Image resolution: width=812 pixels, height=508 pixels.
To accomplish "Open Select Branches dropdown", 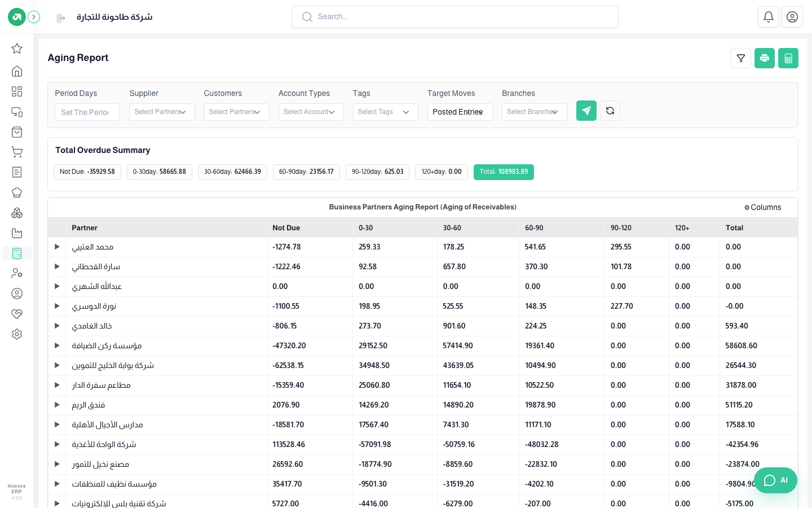I will pos(534,112).
